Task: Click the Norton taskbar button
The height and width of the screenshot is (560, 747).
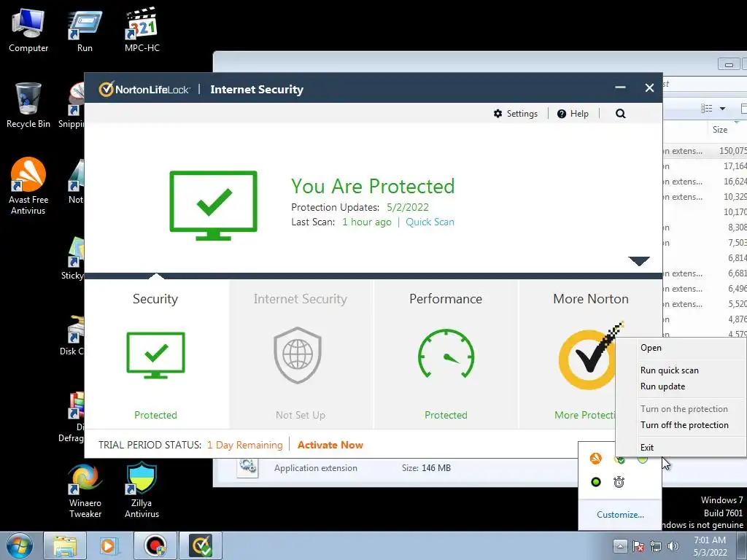Action: [x=201, y=545]
